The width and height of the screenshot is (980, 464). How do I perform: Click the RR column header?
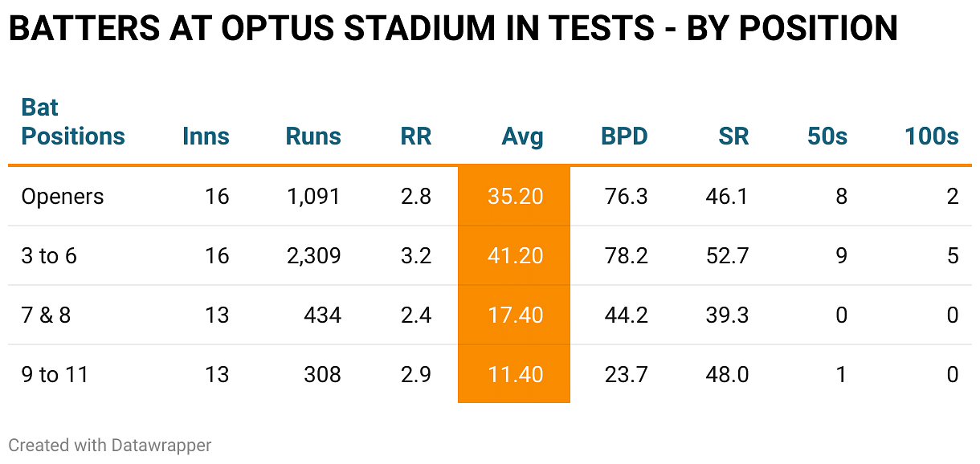tap(416, 136)
